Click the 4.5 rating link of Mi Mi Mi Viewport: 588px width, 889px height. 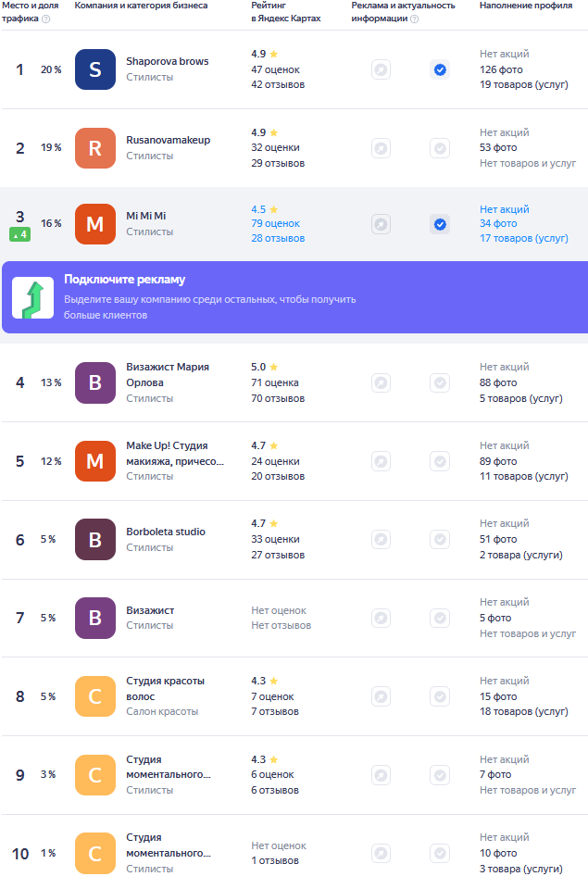tap(264, 209)
